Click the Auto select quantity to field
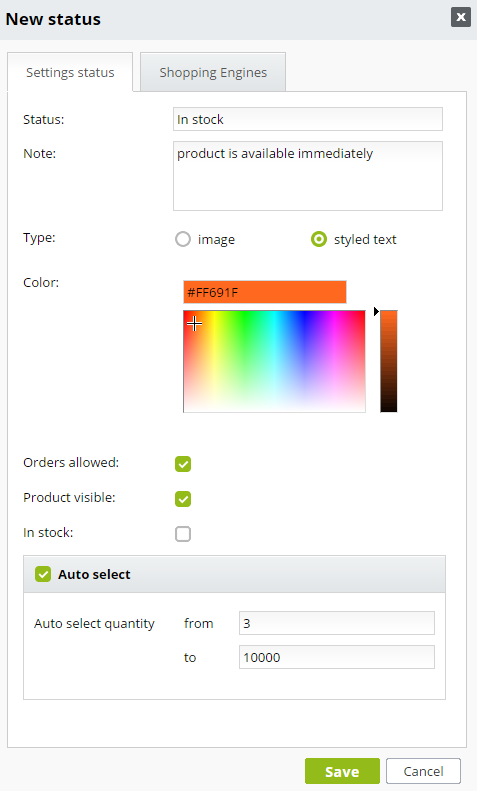The image size is (477, 791). (x=337, y=657)
